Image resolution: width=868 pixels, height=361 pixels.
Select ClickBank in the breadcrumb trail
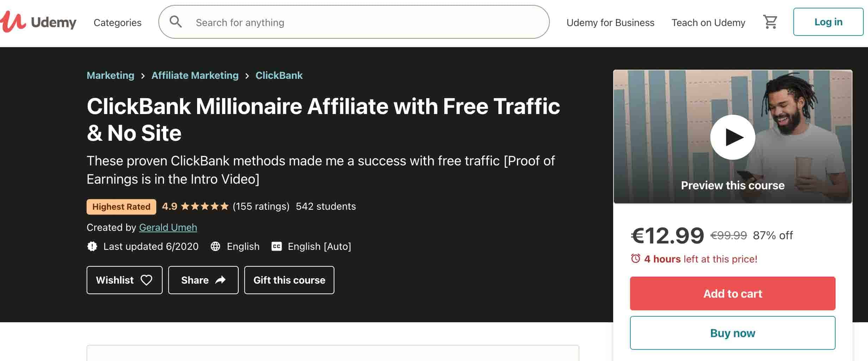pyautogui.click(x=278, y=75)
